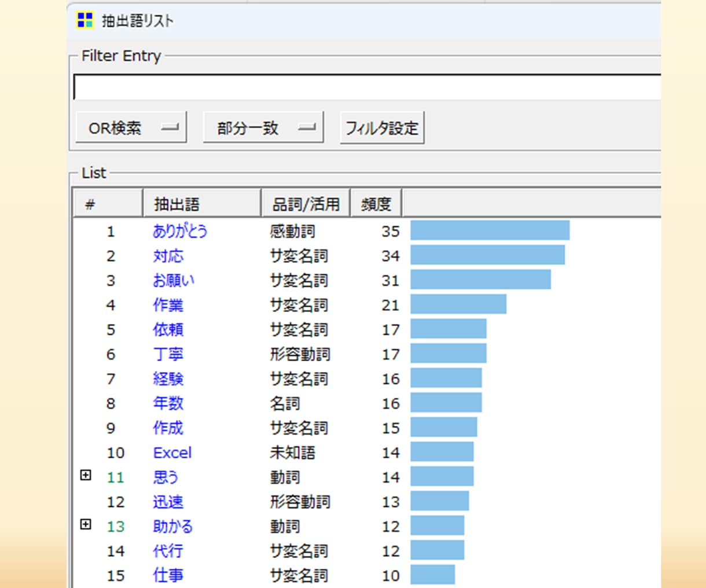The height and width of the screenshot is (588, 706).
Task: Select the word ありがとう
Action: [x=180, y=231]
